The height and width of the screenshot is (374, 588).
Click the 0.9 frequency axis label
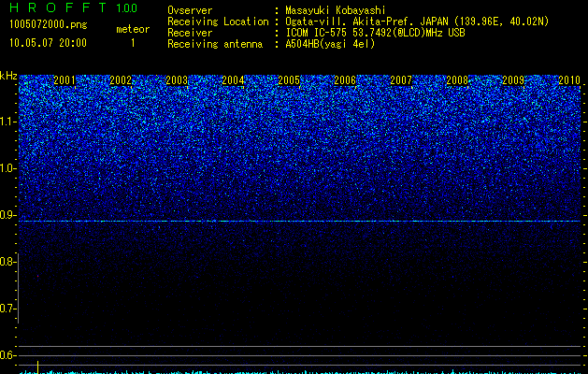8,215
